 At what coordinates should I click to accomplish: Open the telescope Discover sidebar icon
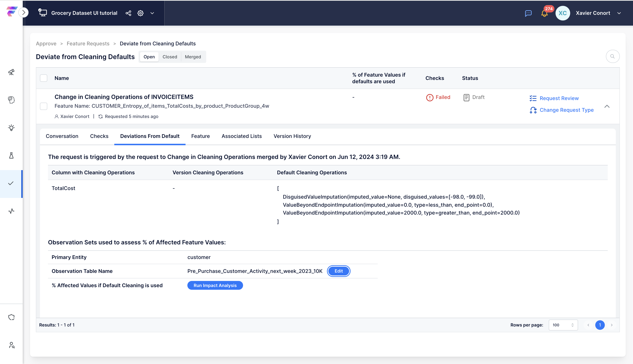click(11, 72)
